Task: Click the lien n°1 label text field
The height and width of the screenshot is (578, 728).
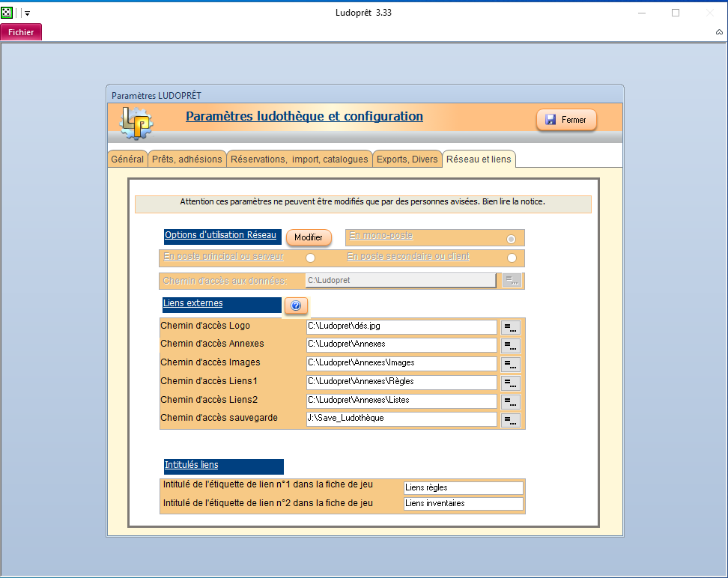Action: point(463,488)
